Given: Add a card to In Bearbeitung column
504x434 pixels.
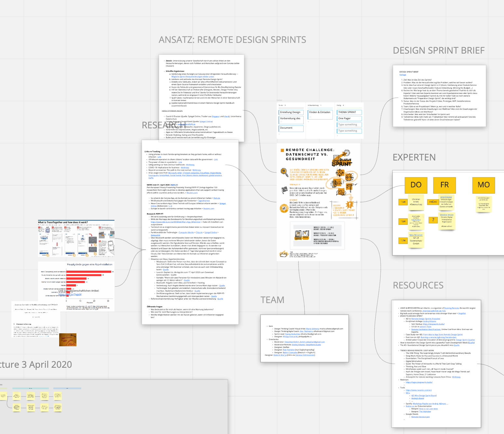Looking at the screenshot, I should pyautogui.click(x=308, y=121).
